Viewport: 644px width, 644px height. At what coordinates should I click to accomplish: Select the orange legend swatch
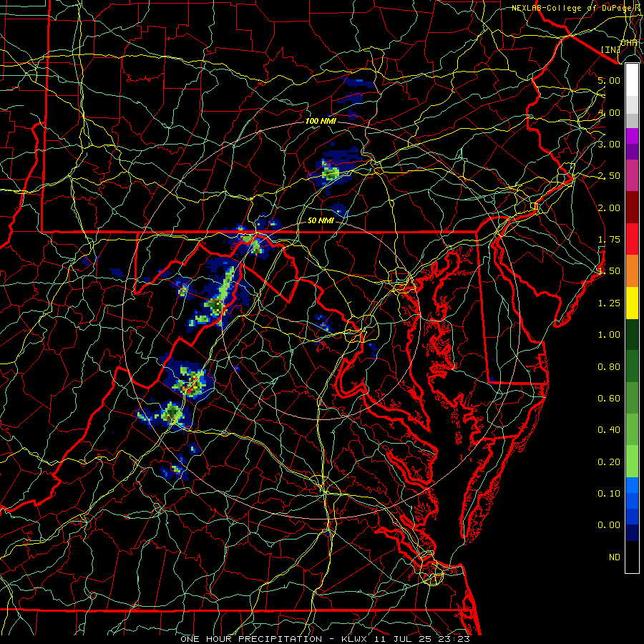point(632,271)
